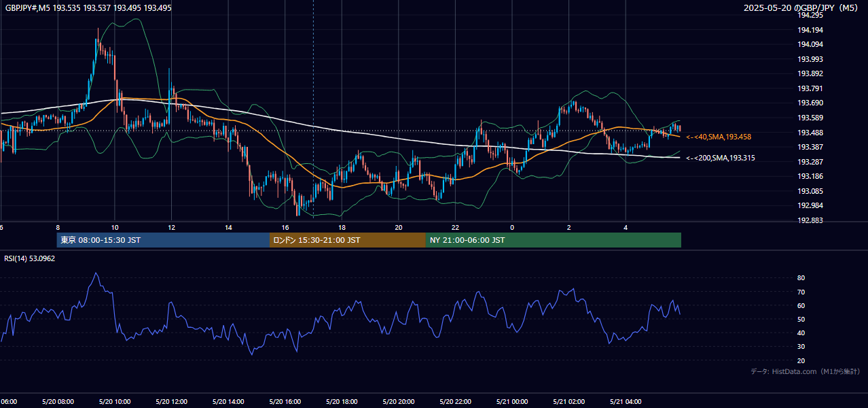Screen dimensions: 868x408
Task: Click hour tick 16 under price chart
Action: pyautogui.click(x=285, y=228)
